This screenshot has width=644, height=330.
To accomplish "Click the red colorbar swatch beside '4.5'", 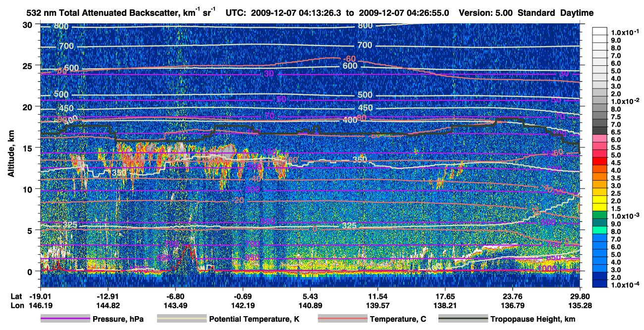I will 600,162.
